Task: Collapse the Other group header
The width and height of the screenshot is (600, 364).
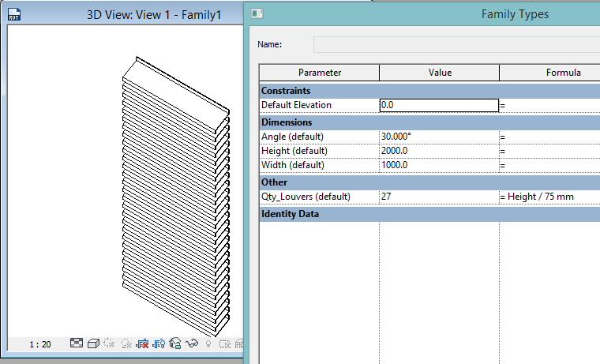Action: (429, 182)
